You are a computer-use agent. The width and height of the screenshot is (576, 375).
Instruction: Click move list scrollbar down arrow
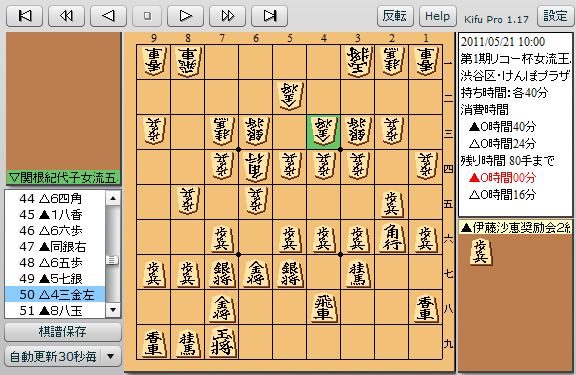coord(113,310)
